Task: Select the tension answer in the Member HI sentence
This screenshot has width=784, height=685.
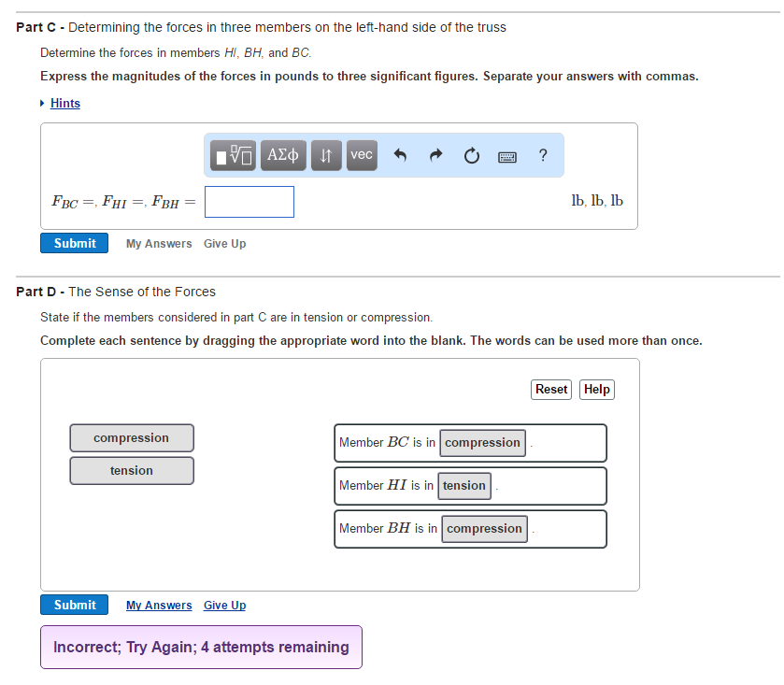Action: tap(464, 485)
